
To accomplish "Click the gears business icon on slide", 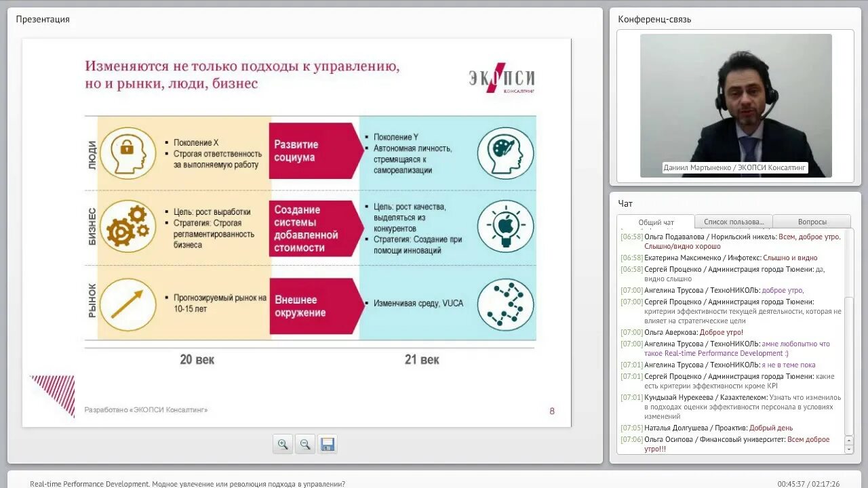I will 127,226.
